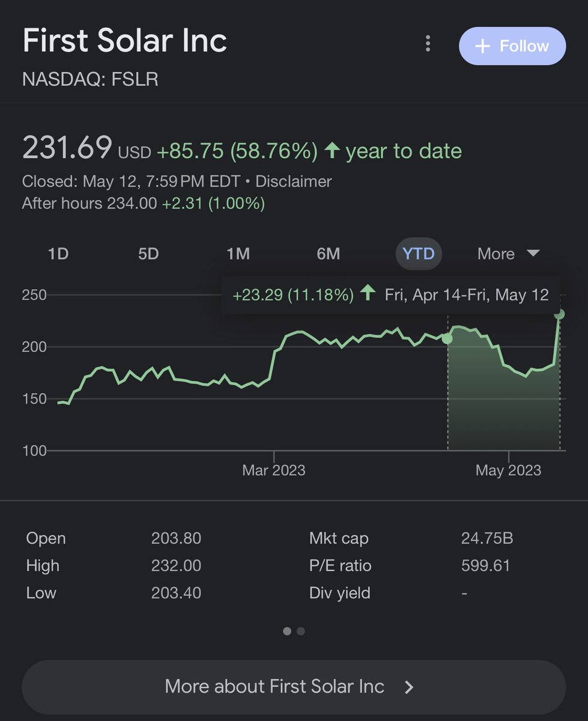Click the Low value 203.40
Image resolution: width=588 pixels, height=721 pixels.
(176, 593)
